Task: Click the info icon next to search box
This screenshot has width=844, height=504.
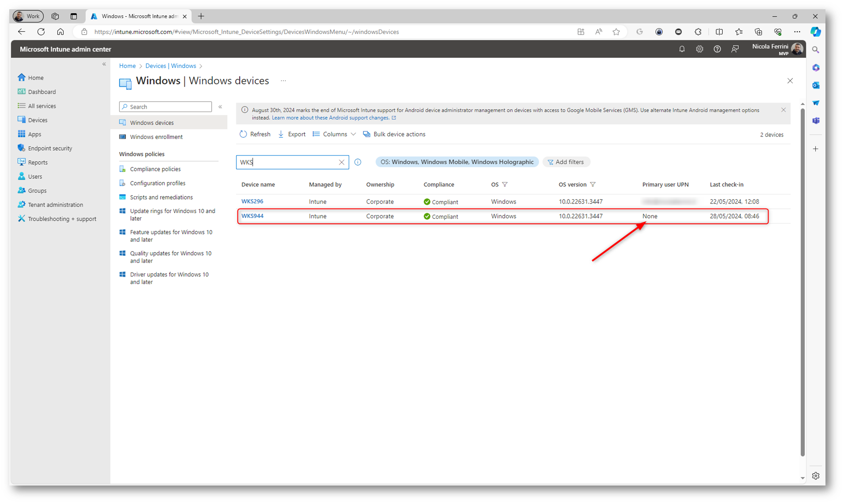Action: tap(358, 162)
